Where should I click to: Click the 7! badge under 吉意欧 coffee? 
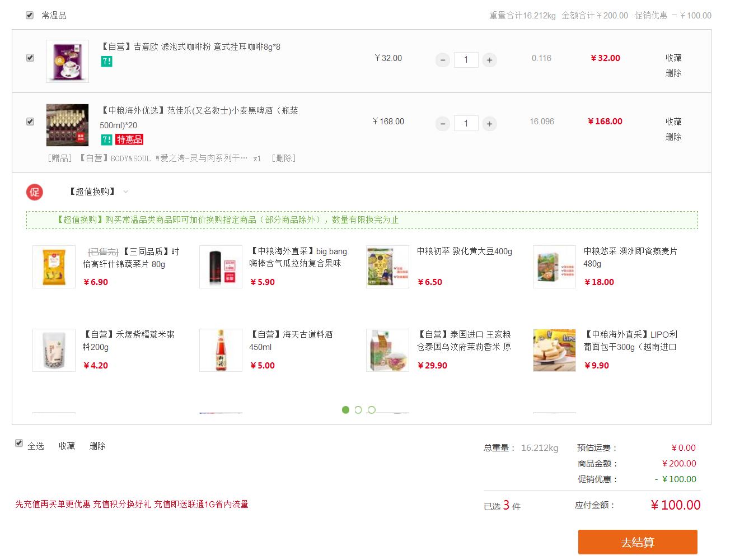pos(106,62)
